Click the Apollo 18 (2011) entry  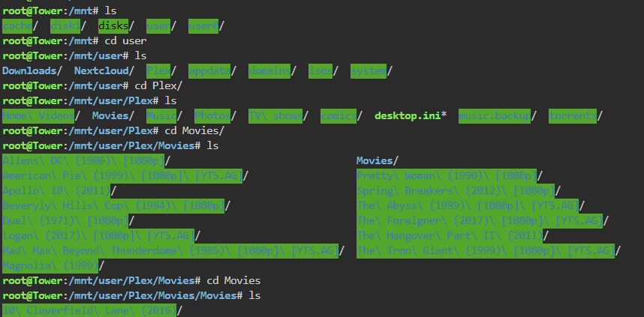coord(57,190)
